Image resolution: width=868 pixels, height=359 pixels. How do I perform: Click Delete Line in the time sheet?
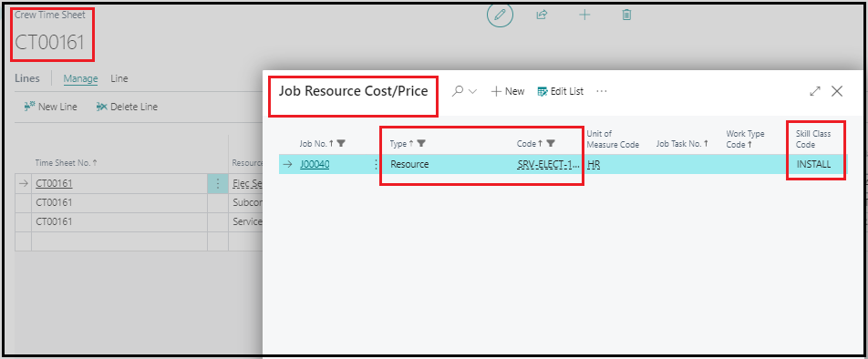[127, 107]
